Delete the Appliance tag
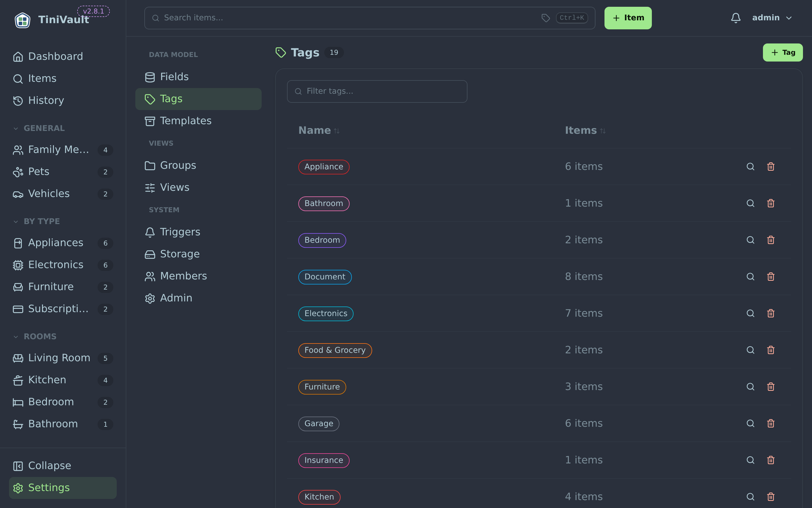Screen dimensions: 812x508 771,167
